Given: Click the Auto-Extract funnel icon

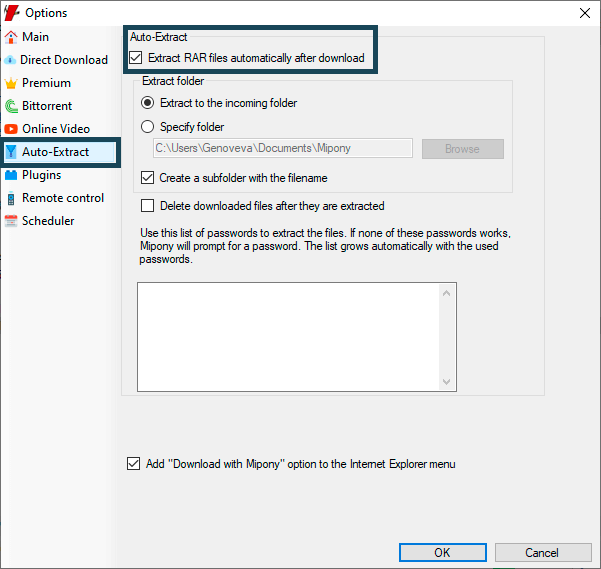Looking at the screenshot, I should coord(11,152).
